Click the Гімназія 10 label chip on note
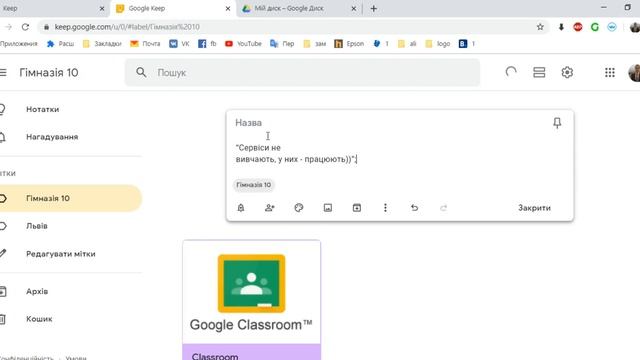The height and width of the screenshot is (360, 640). 253,185
